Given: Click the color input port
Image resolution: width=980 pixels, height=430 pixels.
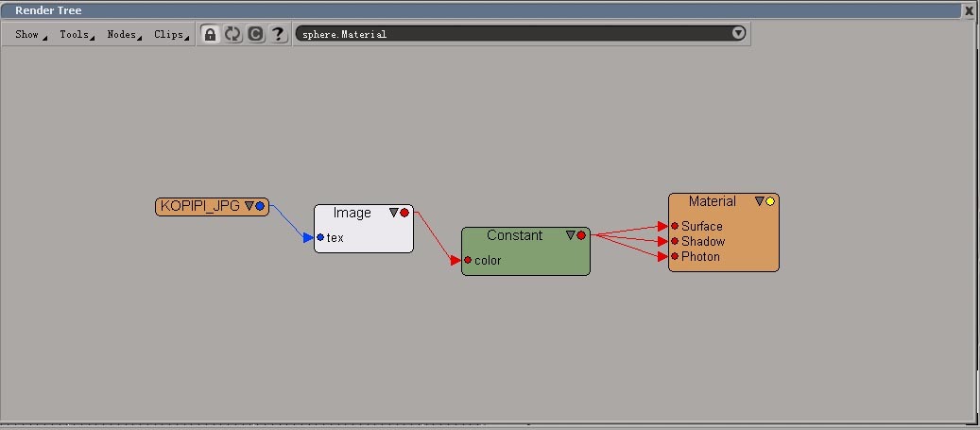Looking at the screenshot, I should tap(468, 260).
